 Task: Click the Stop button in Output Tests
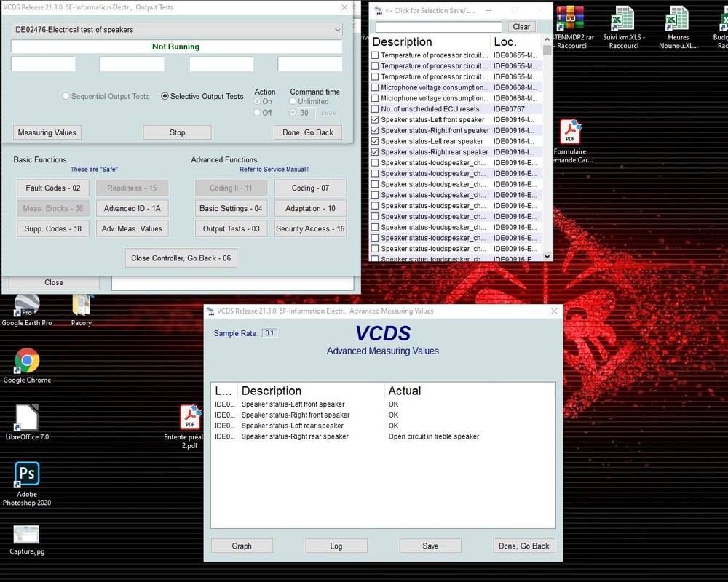[x=177, y=132]
